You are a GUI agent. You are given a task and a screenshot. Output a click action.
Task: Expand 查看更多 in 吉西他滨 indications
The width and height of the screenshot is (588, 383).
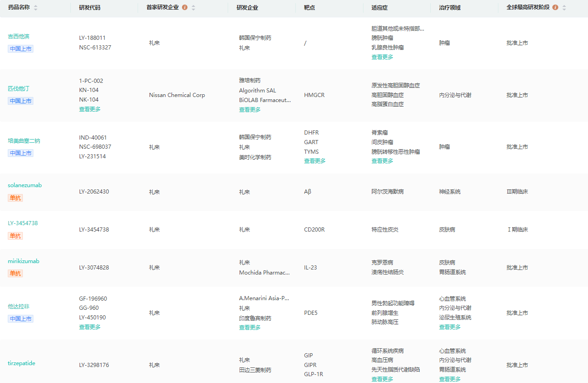pos(382,57)
